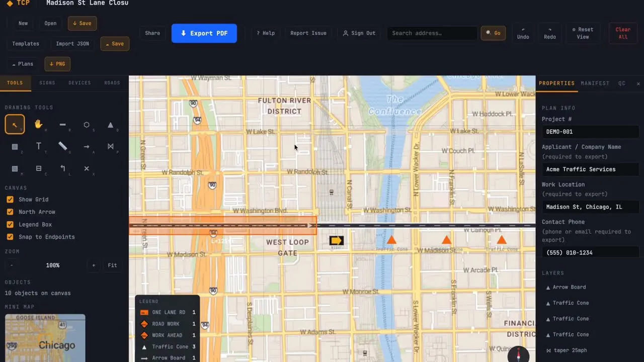Pick the X erase tool
Screen dimensions: 644x362
87,168
